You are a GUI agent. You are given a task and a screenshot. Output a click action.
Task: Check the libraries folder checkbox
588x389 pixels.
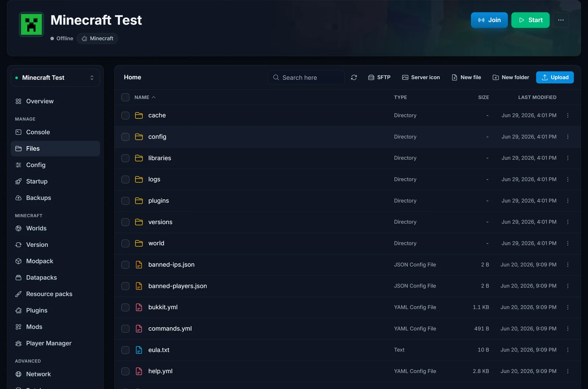pos(125,158)
